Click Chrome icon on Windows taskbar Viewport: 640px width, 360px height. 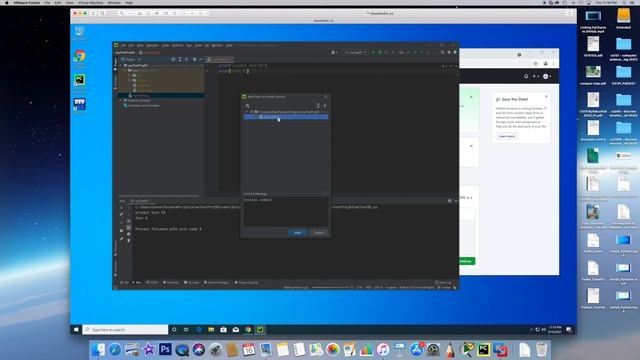pos(248,329)
